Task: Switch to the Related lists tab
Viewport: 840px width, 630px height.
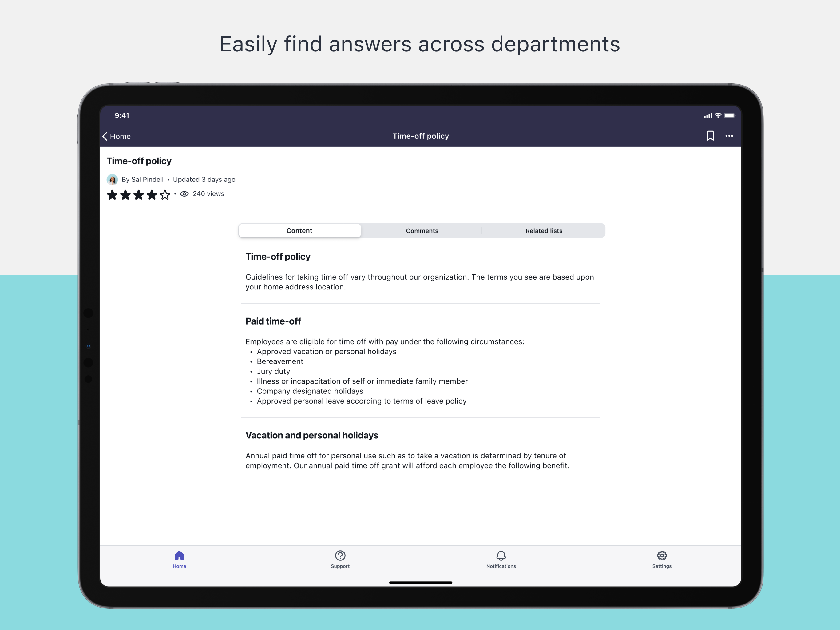Action: (543, 231)
